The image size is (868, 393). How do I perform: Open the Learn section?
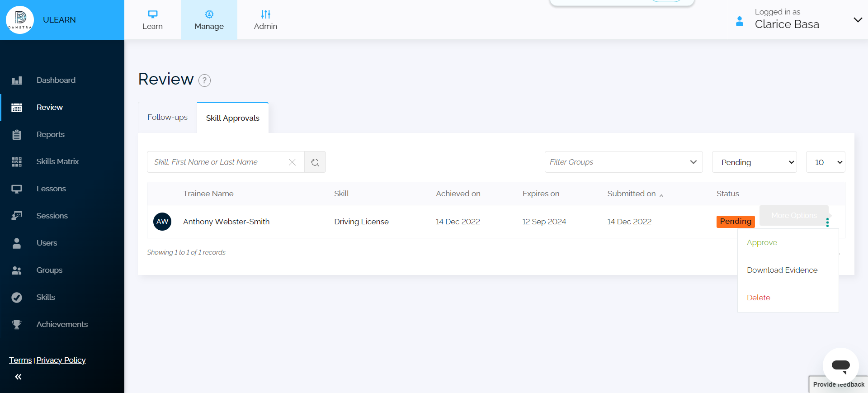152,20
